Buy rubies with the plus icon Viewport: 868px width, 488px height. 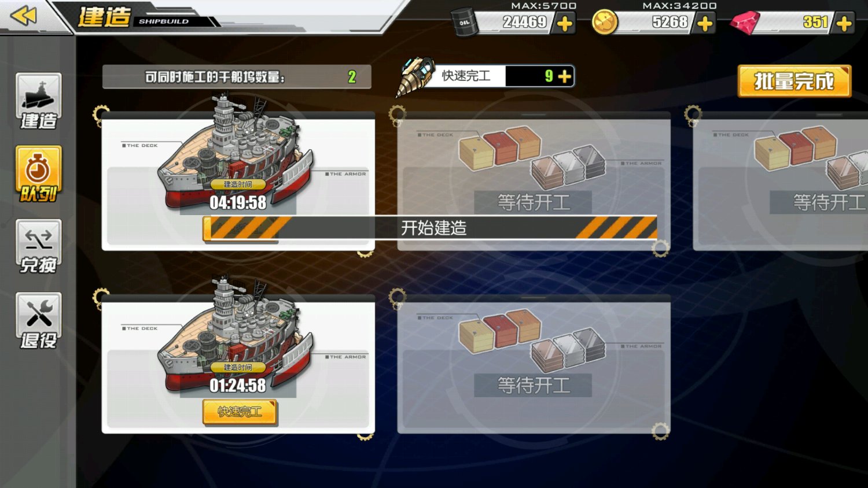pos(844,24)
